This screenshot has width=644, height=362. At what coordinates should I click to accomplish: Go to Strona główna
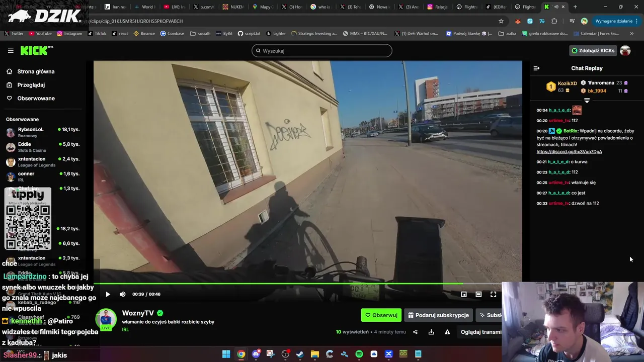pyautogui.click(x=36, y=71)
